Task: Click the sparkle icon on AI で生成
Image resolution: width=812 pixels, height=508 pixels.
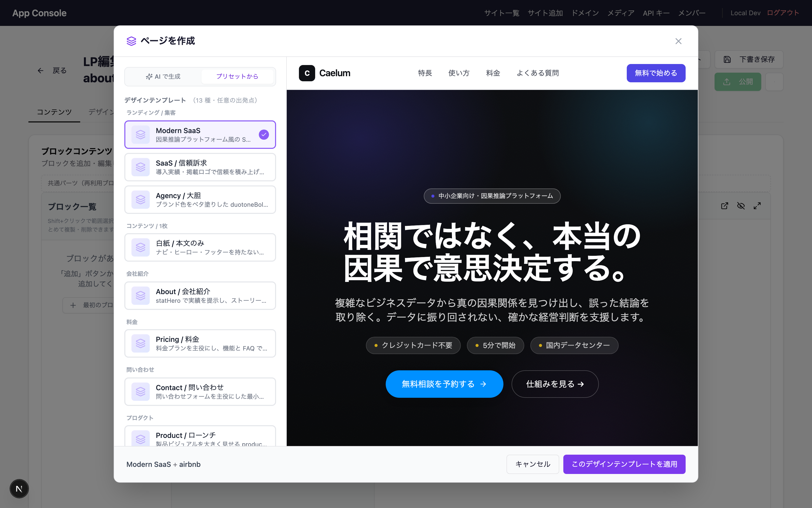Action: click(x=149, y=77)
